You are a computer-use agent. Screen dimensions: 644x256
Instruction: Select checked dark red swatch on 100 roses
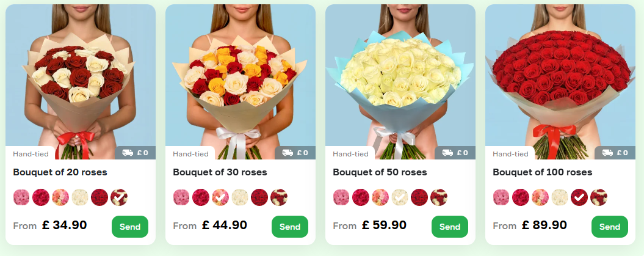(579, 197)
